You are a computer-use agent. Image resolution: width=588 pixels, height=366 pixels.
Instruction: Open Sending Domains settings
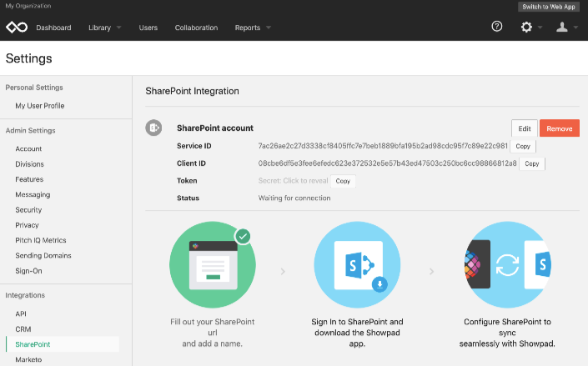pos(43,255)
